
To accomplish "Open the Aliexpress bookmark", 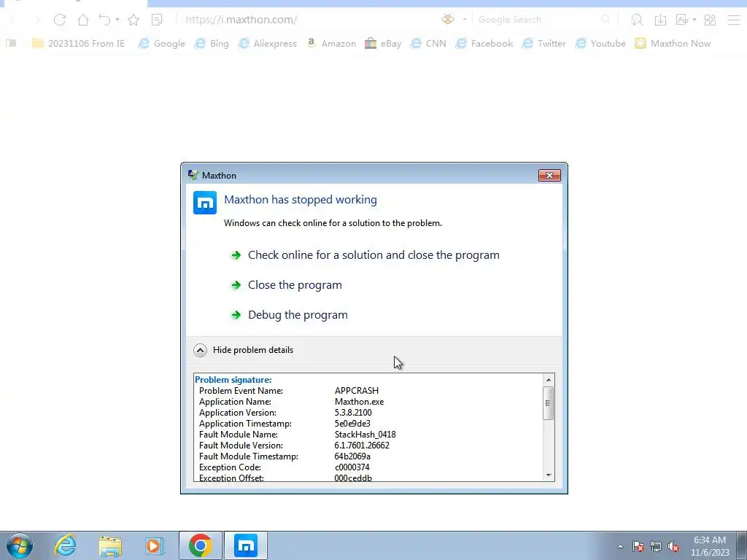I will (267, 43).
